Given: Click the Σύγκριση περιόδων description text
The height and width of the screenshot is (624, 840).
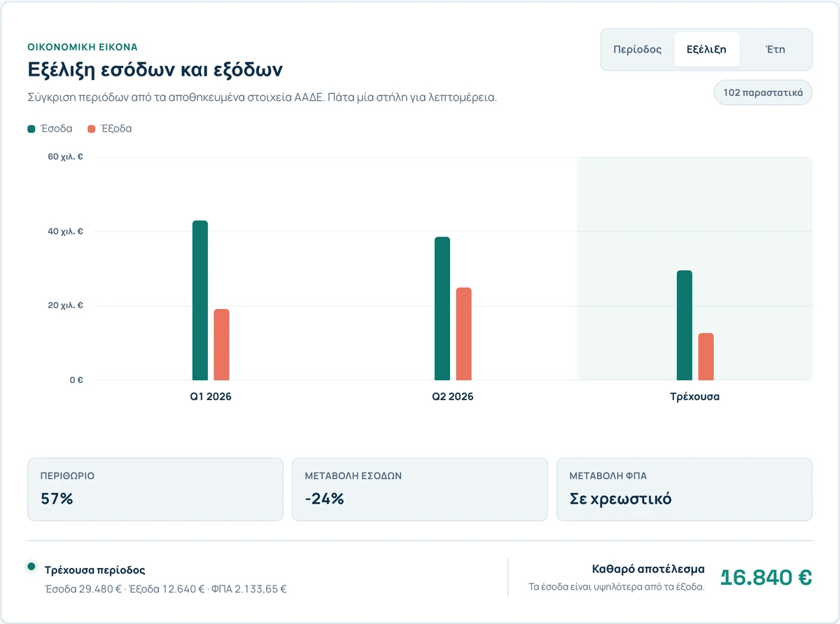Looking at the screenshot, I should (262, 97).
